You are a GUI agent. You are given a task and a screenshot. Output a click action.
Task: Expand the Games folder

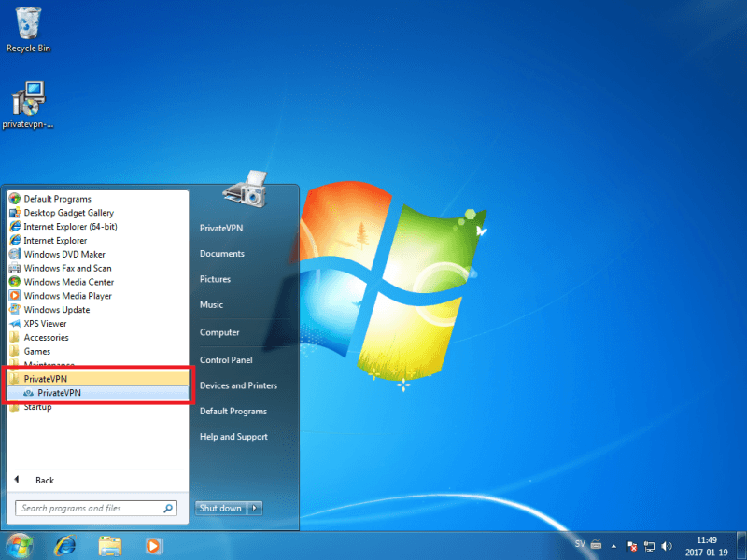[37, 352]
